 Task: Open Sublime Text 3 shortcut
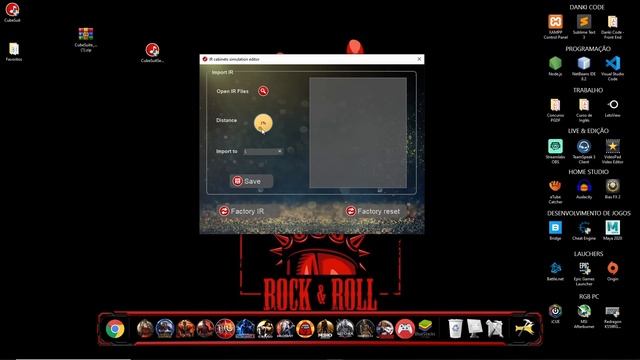[x=584, y=26]
